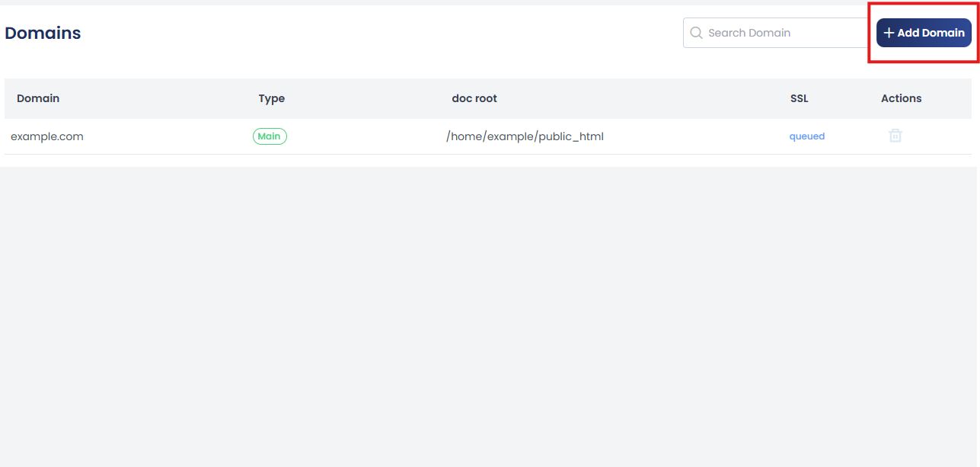
Task: Delete example.com using the trash icon
Action: pyautogui.click(x=895, y=136)
